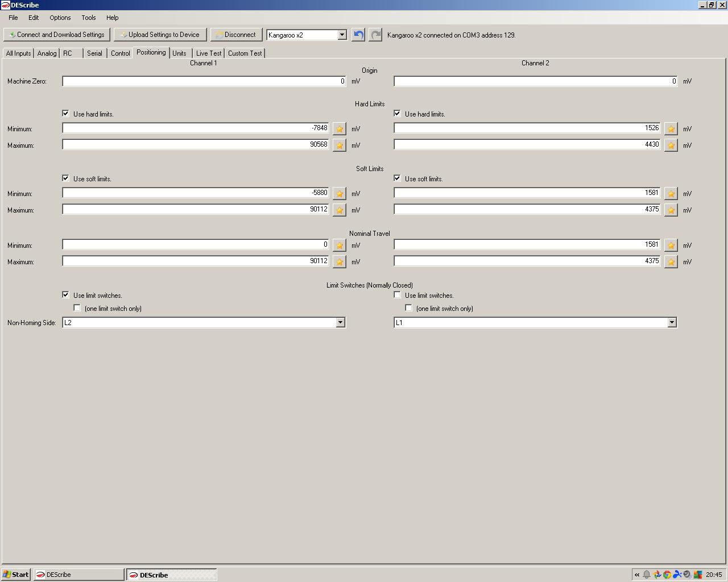Expand hidden tray icons with double chevron
This screenshot has width=728, height=582.
[637, 575]
